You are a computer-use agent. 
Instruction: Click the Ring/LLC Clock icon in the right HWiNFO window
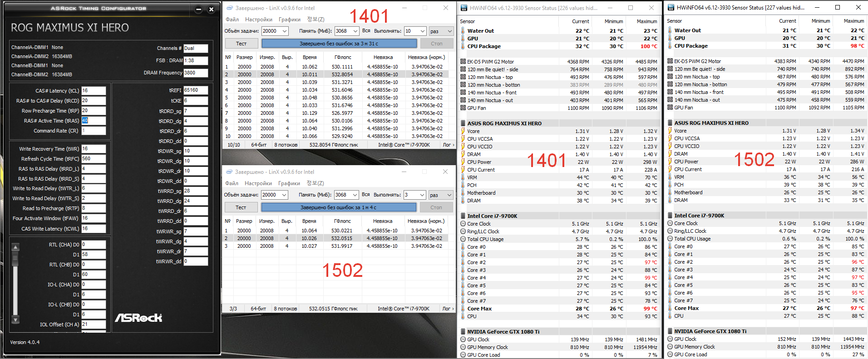click(x=670, y=231)
